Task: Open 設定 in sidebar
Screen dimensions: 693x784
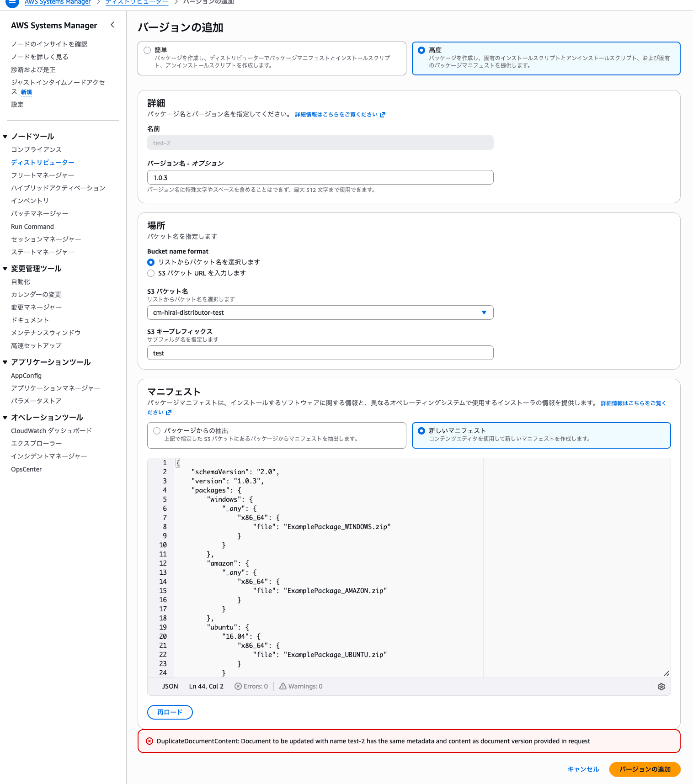Action: (17, 105)
